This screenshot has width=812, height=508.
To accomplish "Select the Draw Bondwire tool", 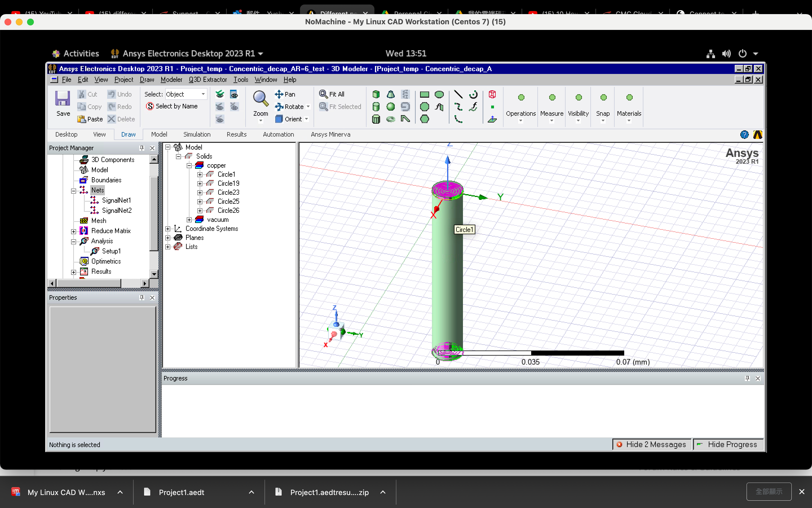I will (405, 119).
